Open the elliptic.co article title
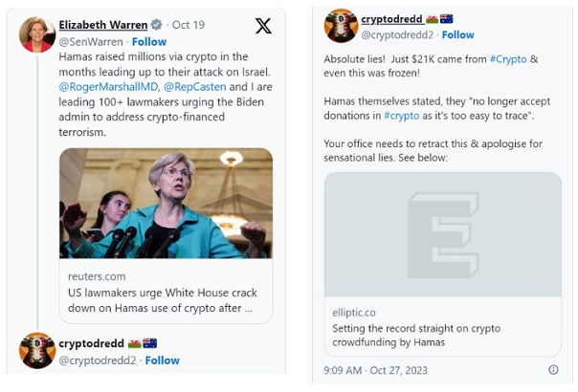 416,335
